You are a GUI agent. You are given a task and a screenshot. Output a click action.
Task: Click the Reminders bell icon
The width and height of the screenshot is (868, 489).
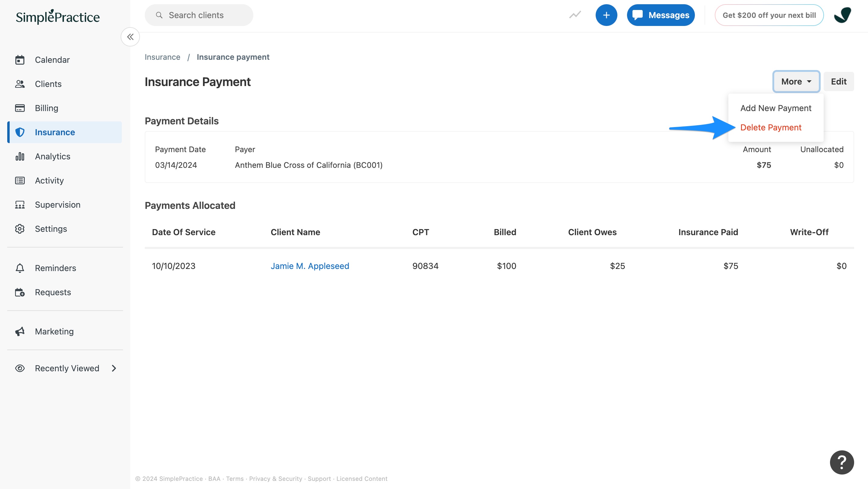click(x=20, y=268)
